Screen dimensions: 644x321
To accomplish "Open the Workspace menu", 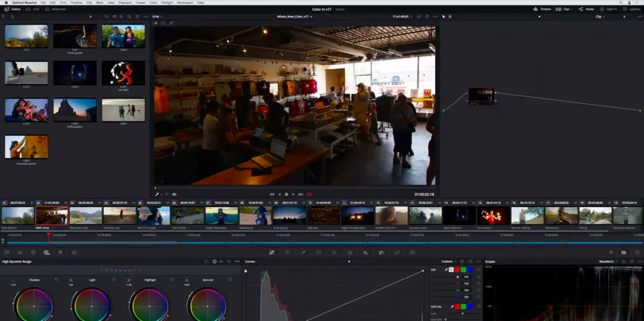I will point(185,2).
